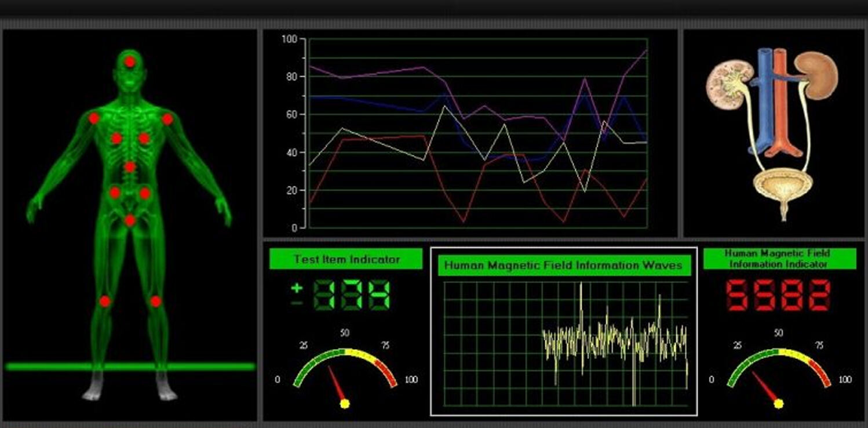Click the green scan bar near the feet

(x=130, y=367)
